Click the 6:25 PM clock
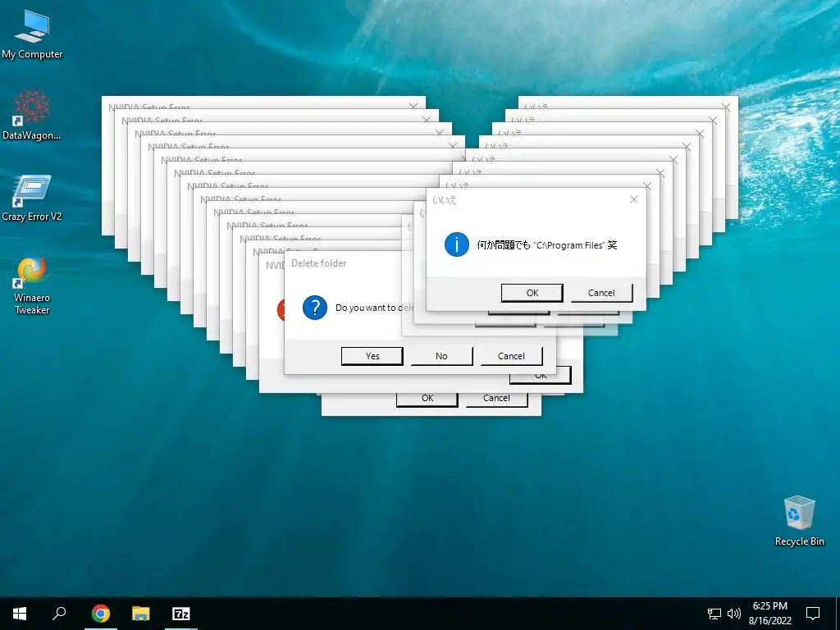 pyautogui.click(x=769, y=606)
